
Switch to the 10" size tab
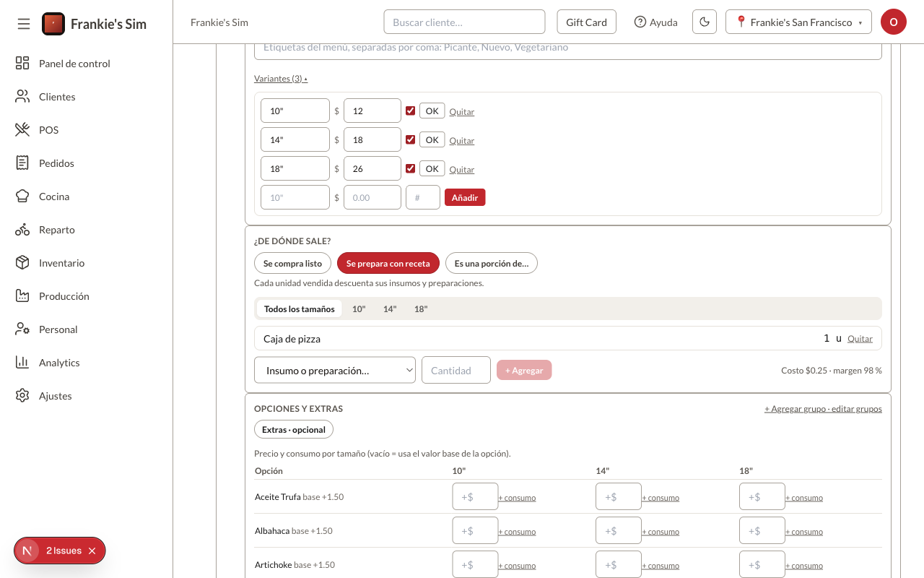359,309
